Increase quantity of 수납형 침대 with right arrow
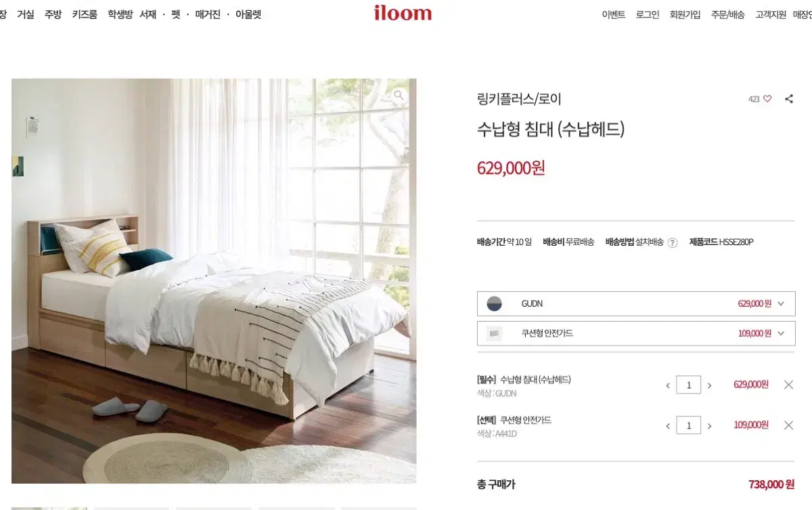The image size is (812, 510). click(709, 385)
